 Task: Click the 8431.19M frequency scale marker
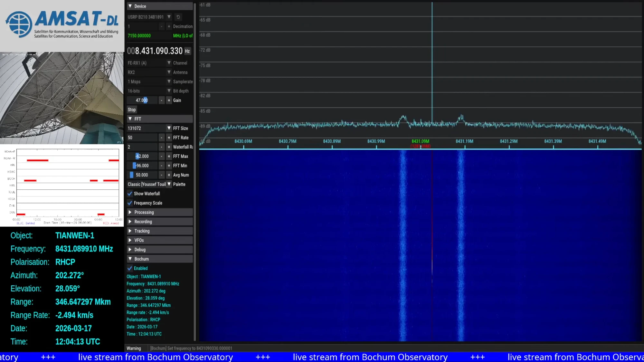coord(464,141)
